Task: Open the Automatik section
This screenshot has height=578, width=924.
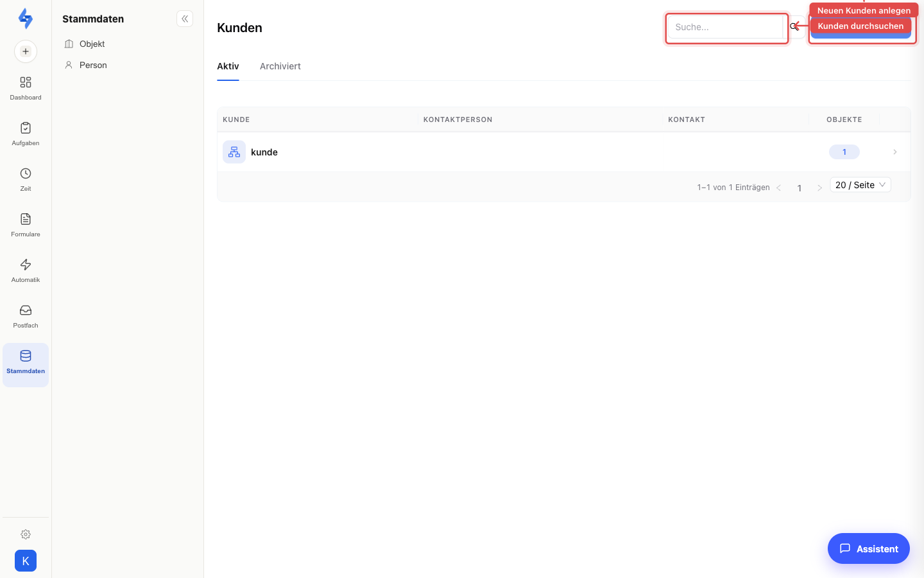Action: click(26, 271)
